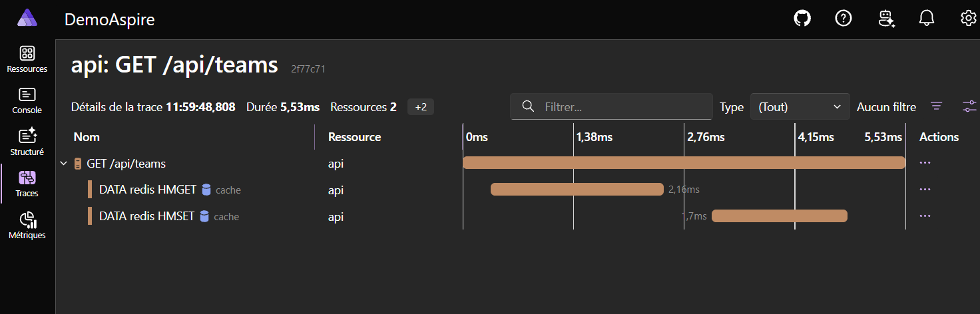Click the Nom column header

(x=87, y=137)
